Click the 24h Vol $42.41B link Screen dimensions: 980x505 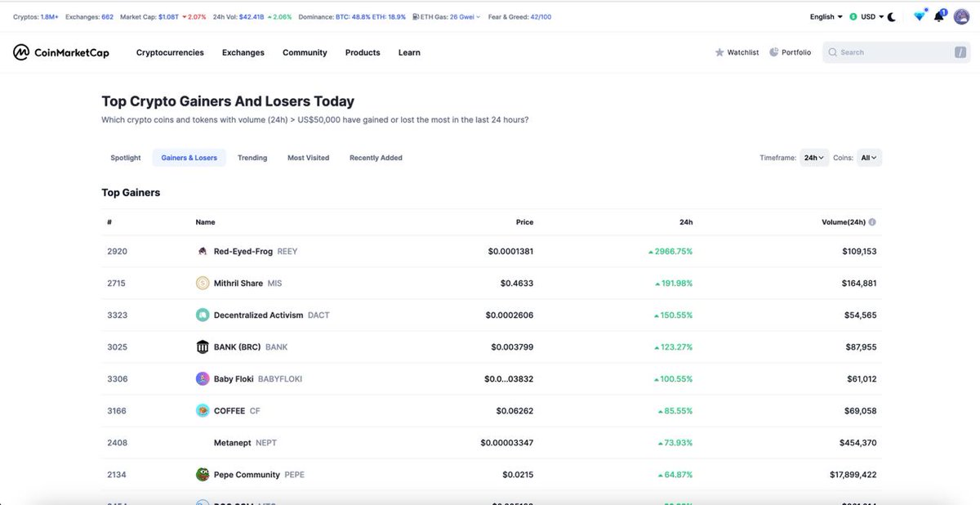[252, 16]
